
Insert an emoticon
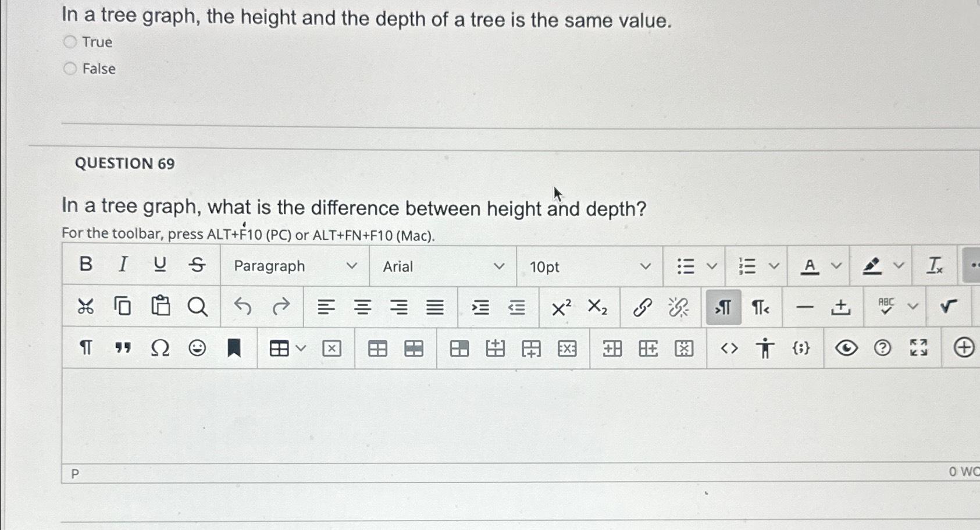pos(197,348)
